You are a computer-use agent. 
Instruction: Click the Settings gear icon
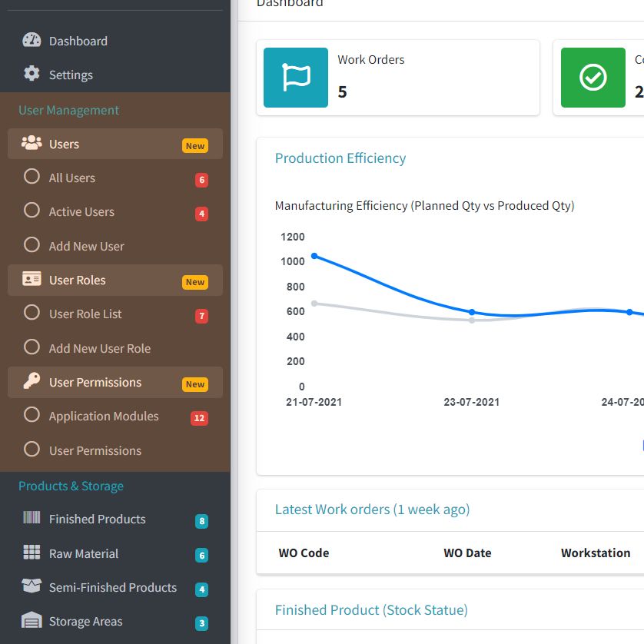(32, 74)
